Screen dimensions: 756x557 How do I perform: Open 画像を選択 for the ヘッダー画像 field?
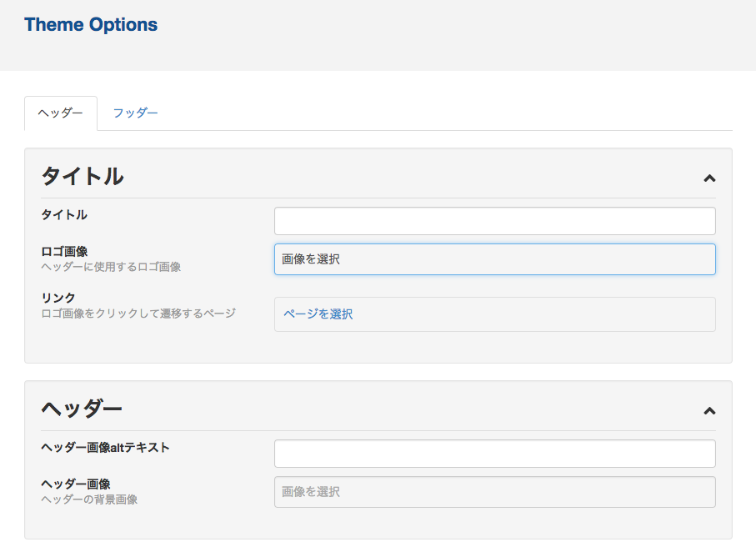pyautogui.click(x=494, y=492)
